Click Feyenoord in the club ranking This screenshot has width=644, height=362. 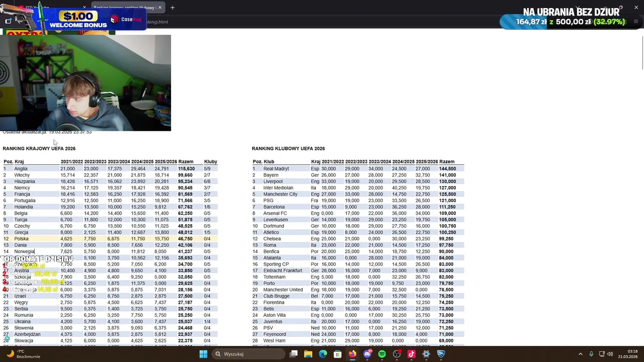[x=275, y=334]
